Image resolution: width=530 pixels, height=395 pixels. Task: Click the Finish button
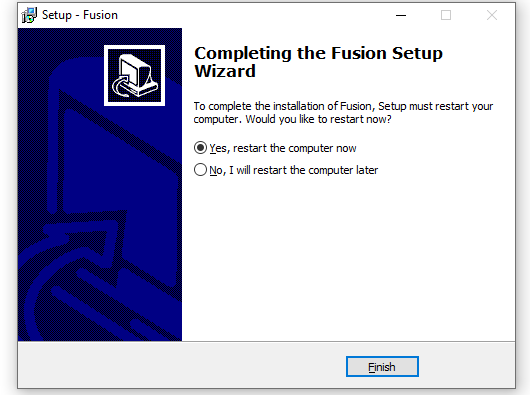pos(382,367)
